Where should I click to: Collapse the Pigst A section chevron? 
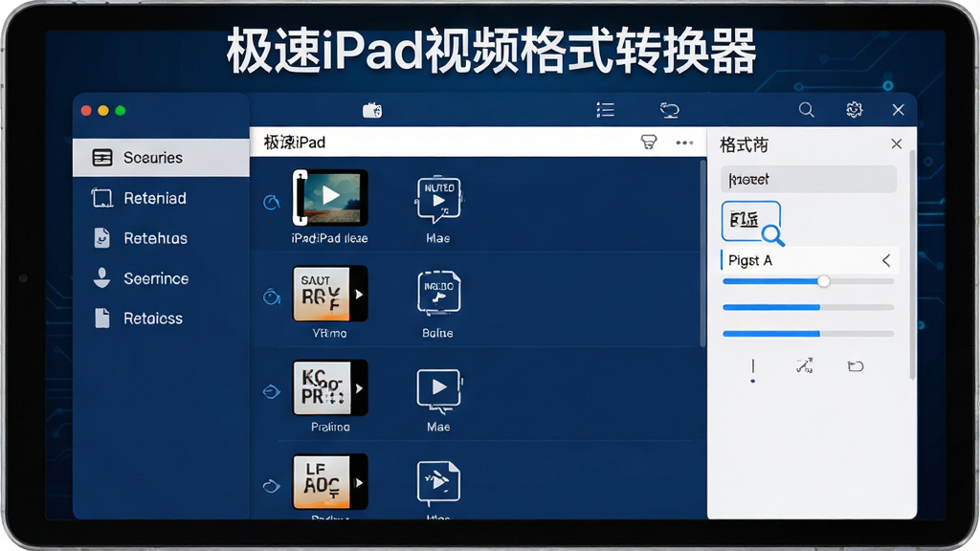pyautogui.click(x=886, y=260)
